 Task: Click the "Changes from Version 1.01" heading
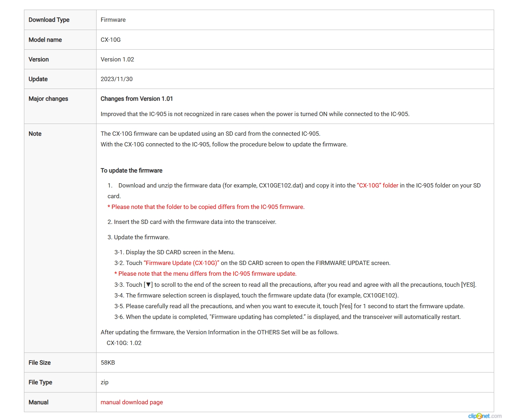pyautogui.click(x=137, y=99)
